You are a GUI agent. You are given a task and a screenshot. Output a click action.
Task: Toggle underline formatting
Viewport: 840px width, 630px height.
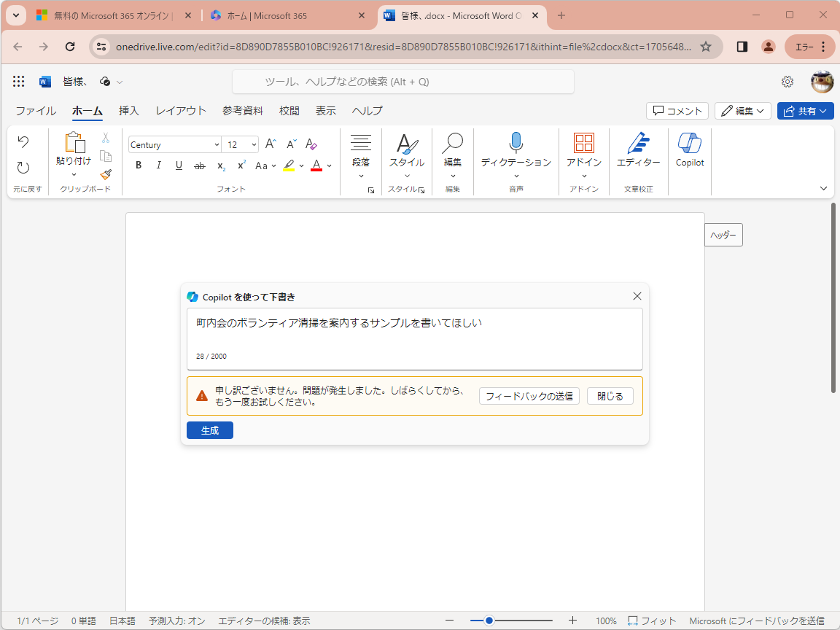pyautogui.click(x=179, y=166)
